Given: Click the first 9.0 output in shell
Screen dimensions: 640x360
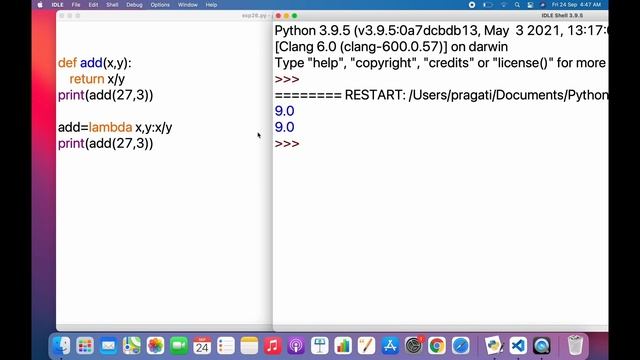Looking at the screenshot, I should (284, 111).
